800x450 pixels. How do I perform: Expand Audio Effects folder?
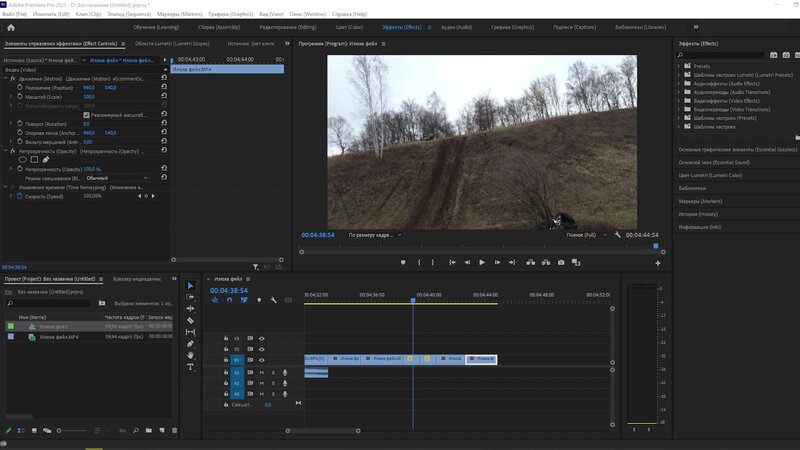pyautogui.click(x=679, y=84)
